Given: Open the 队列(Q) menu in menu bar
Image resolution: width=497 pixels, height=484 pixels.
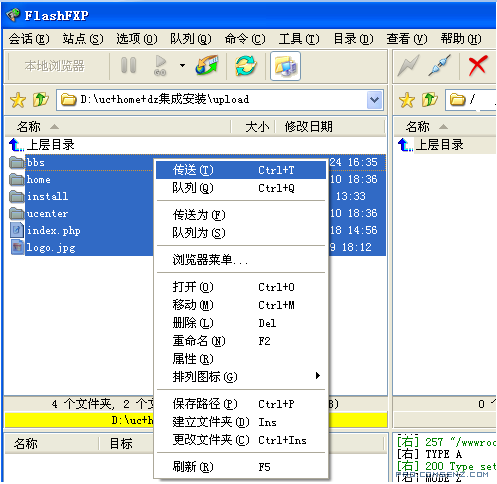Looking at the screenshot, I should tap(191, 39).
